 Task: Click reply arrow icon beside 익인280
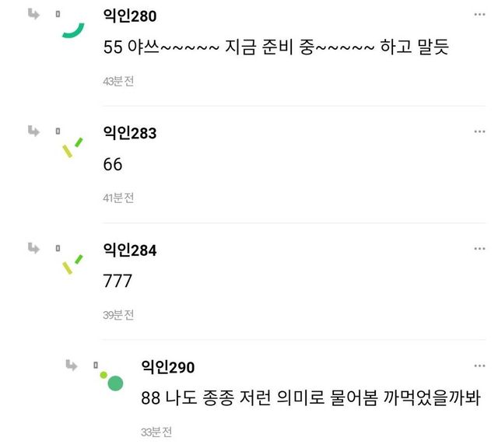tap(33, 14)
